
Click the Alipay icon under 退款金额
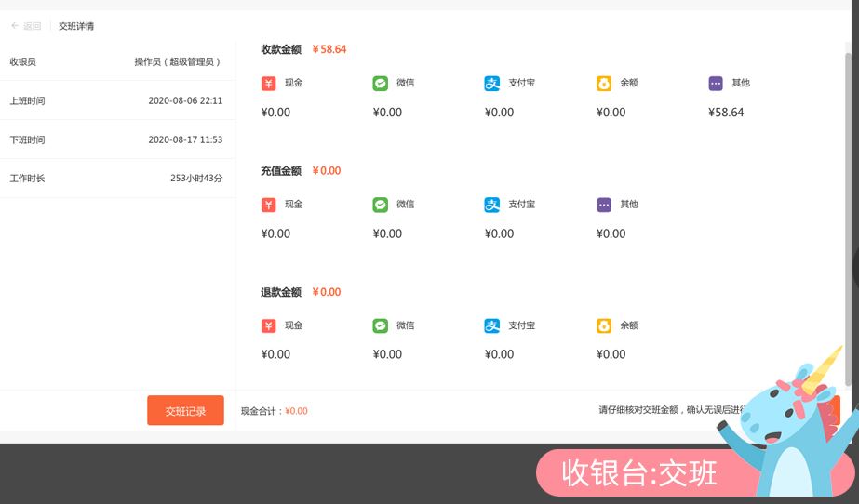pos(492,326)
